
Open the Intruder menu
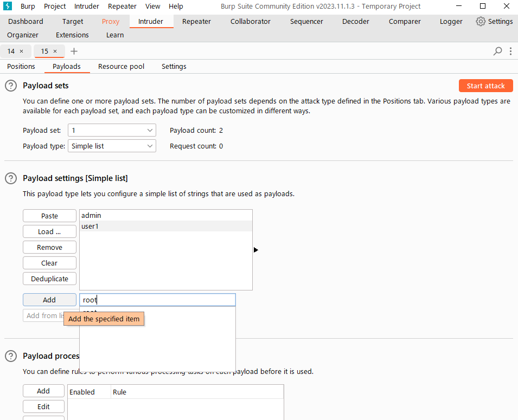87,7
